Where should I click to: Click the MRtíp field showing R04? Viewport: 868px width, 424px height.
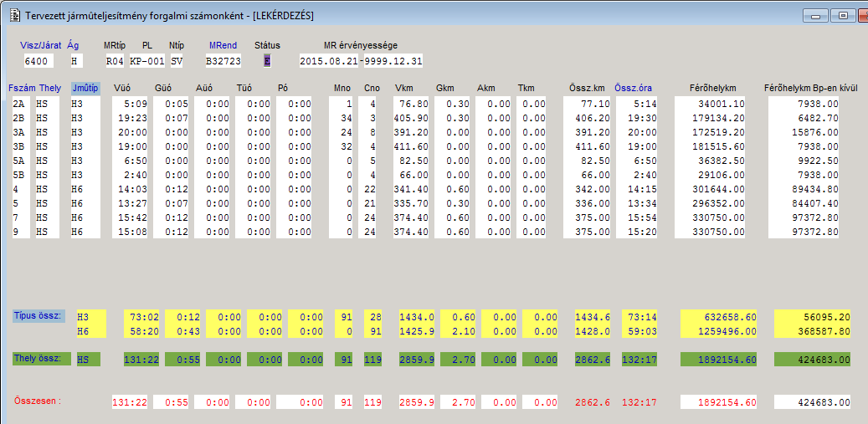click(x=116, y=61)
